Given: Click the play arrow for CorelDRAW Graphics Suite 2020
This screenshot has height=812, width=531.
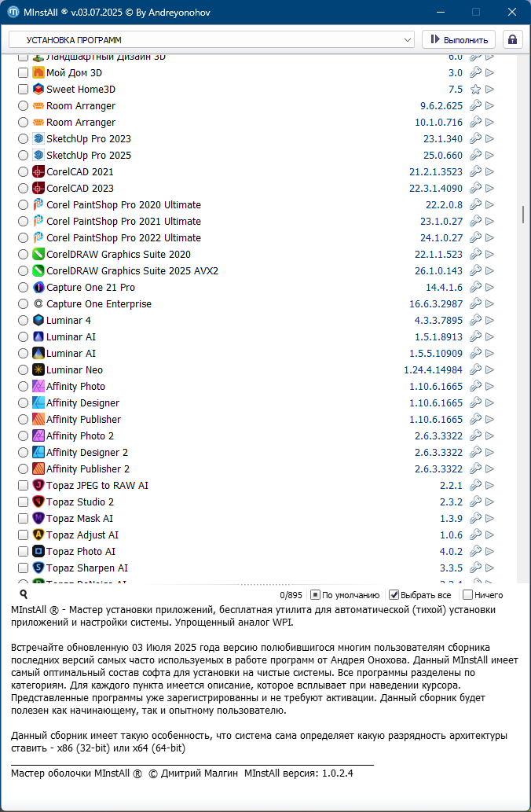Looking at the screenshot, I should [489, 254].
